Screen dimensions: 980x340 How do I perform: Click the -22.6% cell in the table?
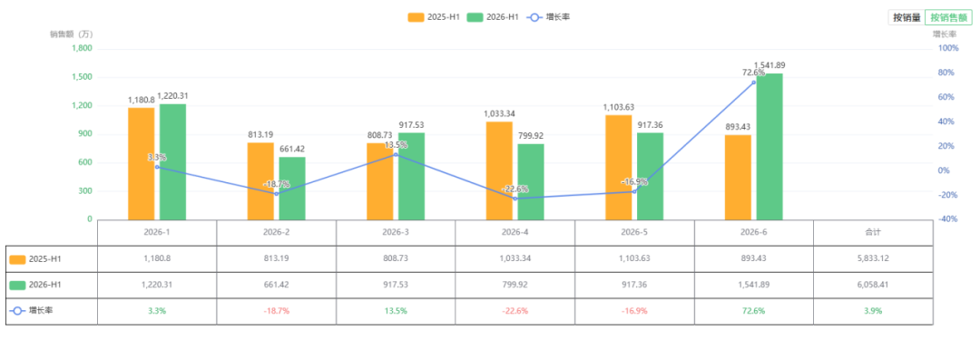coord(515,311)
